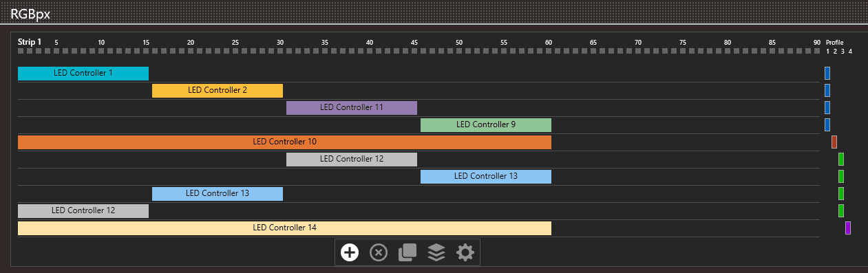868x273 pixels.
Task: Click the remove (circled X) icon
Action: pos(379,252)
